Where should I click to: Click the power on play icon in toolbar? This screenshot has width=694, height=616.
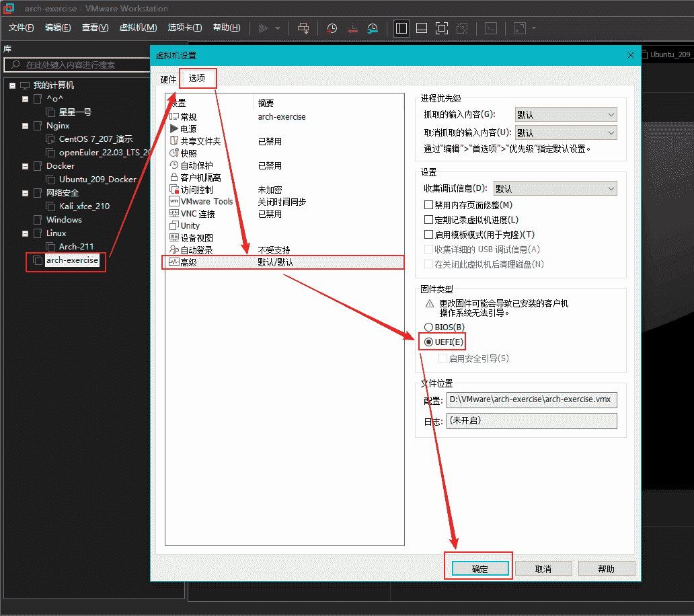coord(263,28)
